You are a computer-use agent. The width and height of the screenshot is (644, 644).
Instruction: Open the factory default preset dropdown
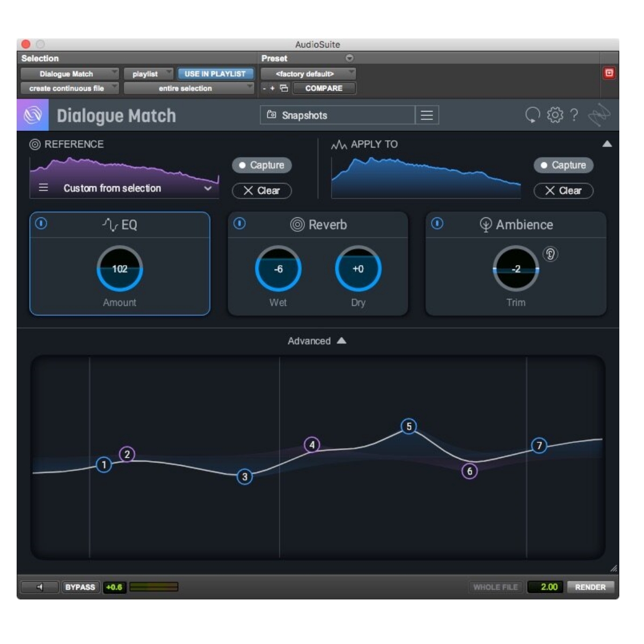click(308, 74)
